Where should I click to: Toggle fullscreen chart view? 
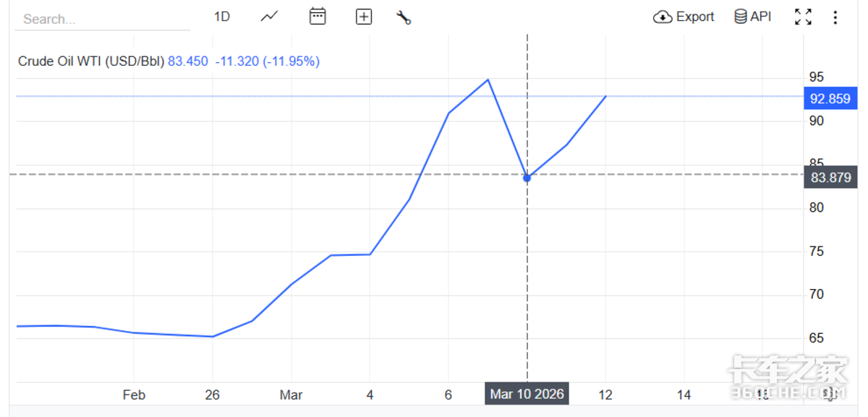tap(803, 17)
